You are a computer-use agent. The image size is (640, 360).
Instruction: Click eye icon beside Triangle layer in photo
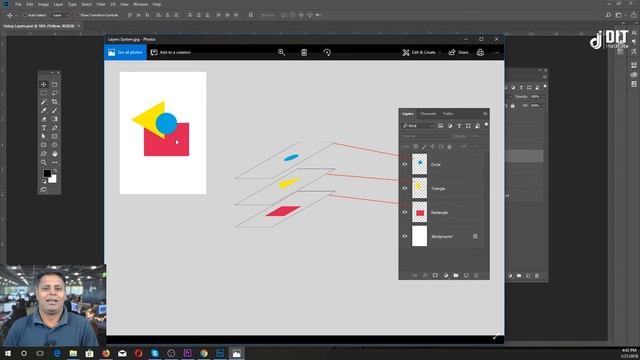point(404,189)
